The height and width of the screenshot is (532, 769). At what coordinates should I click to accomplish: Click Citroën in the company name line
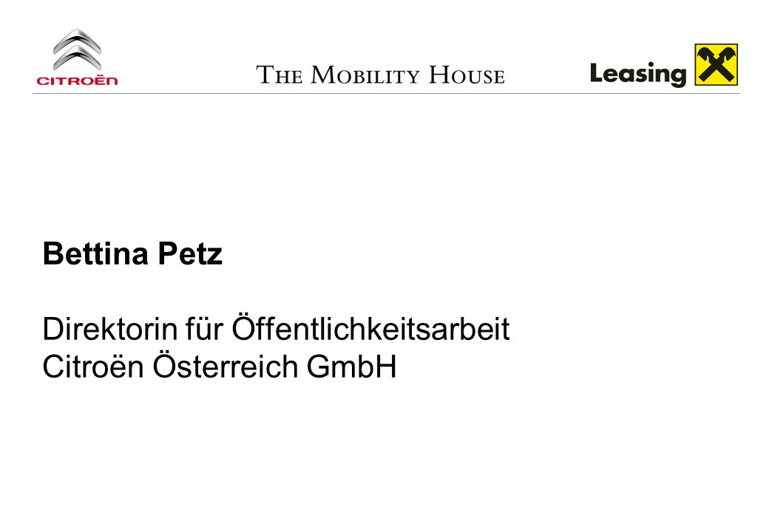[x=93, y=366]
